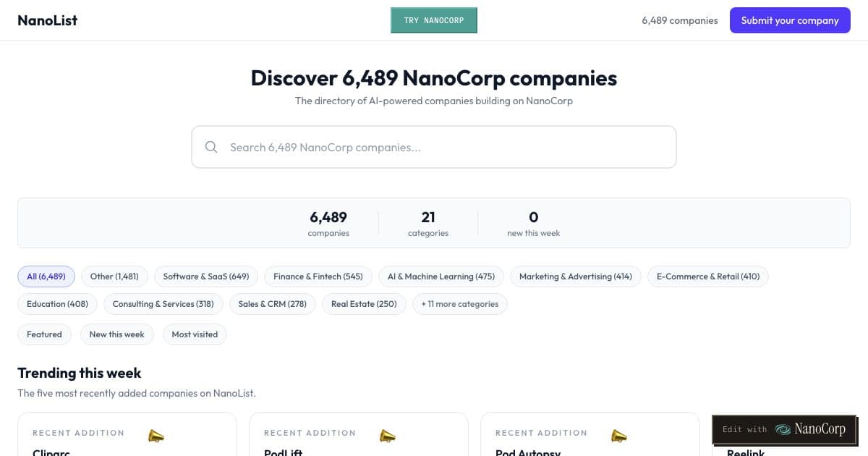Viewport: 868px width, 456px height.
Task: Filter by AI & Machine Learning (475)
Action: coord(441,276)
